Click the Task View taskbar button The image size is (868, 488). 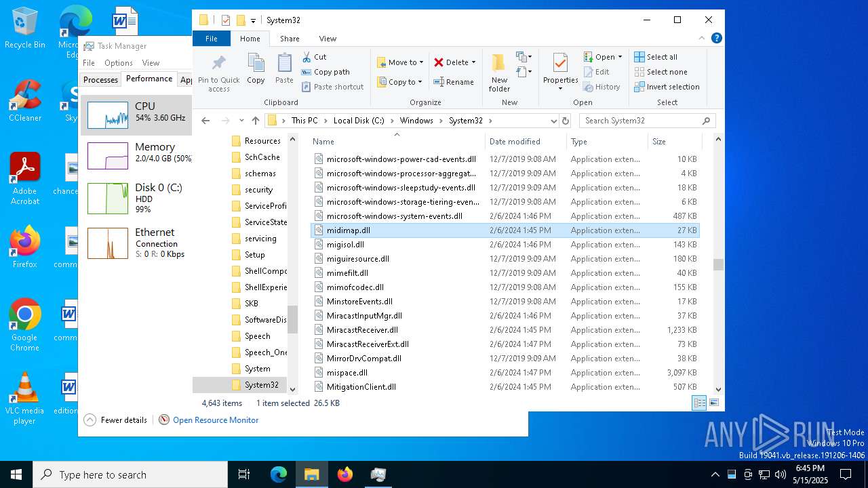tap(244, 474)
